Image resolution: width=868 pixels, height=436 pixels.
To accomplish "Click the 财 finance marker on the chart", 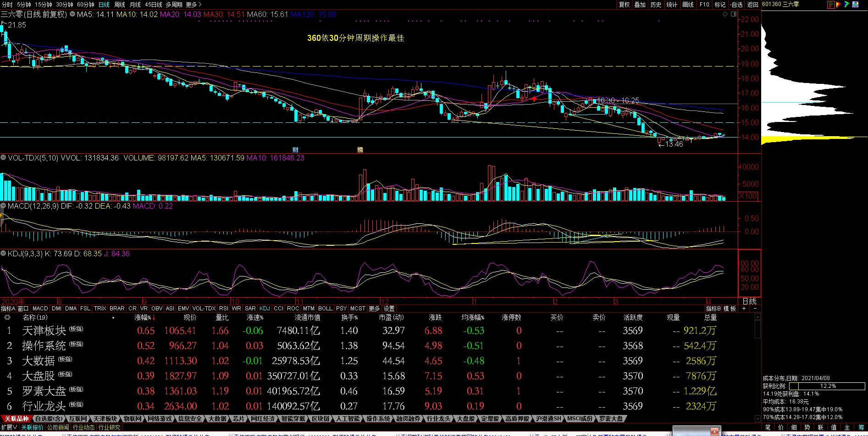I will (295, 150).
